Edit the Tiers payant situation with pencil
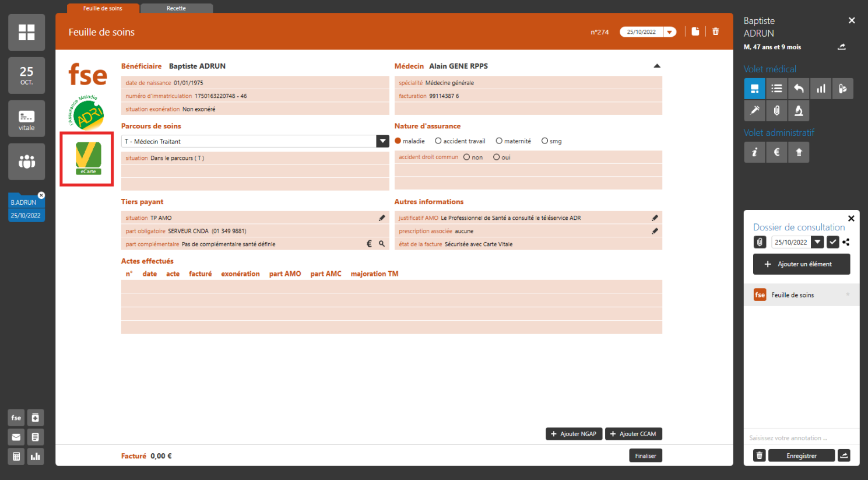868x480 pixels. pos(382,218)
